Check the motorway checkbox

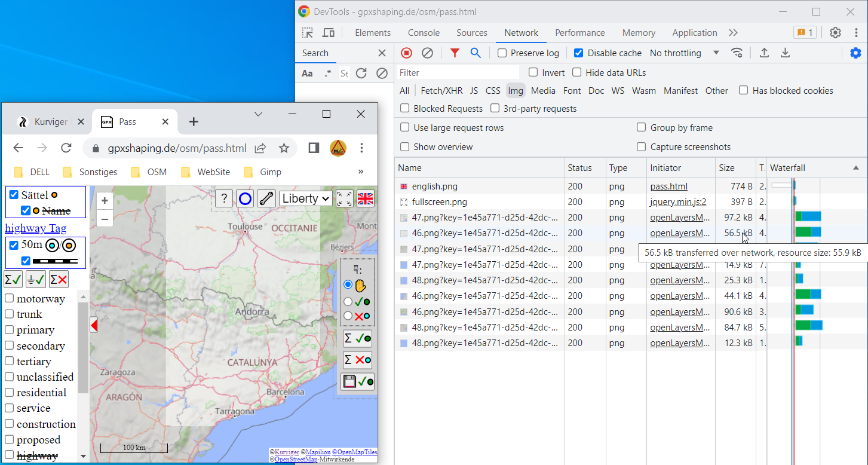click(10, 298)
